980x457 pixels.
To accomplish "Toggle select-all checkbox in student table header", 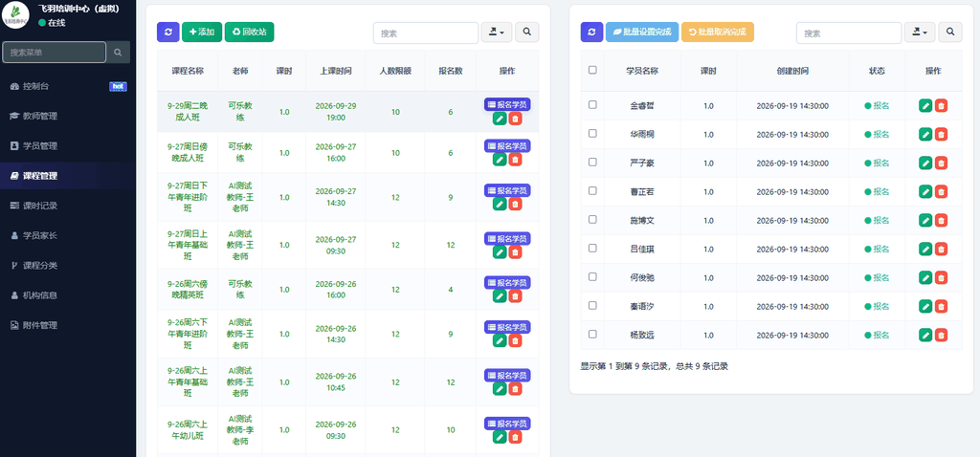I will pyautogui.click(x=592, y=70).
